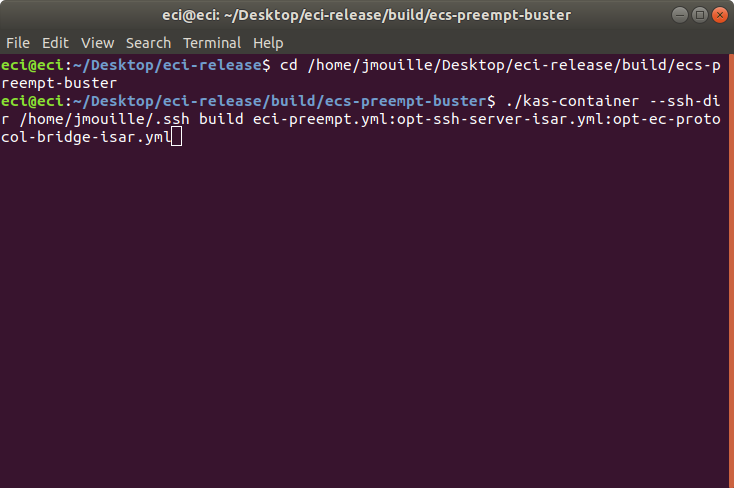Open the Edit menu
The image size is (734, 488).
point(55,43)
